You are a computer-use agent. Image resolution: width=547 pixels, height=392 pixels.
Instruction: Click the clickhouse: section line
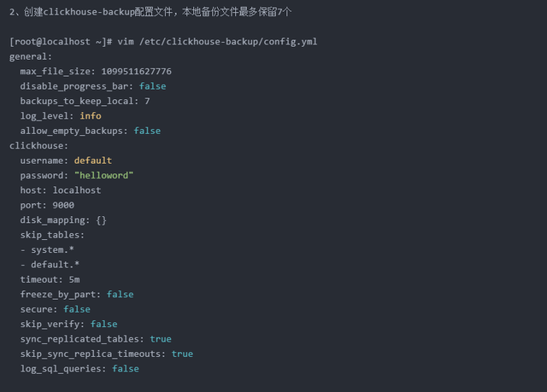[x=38, y=145]
